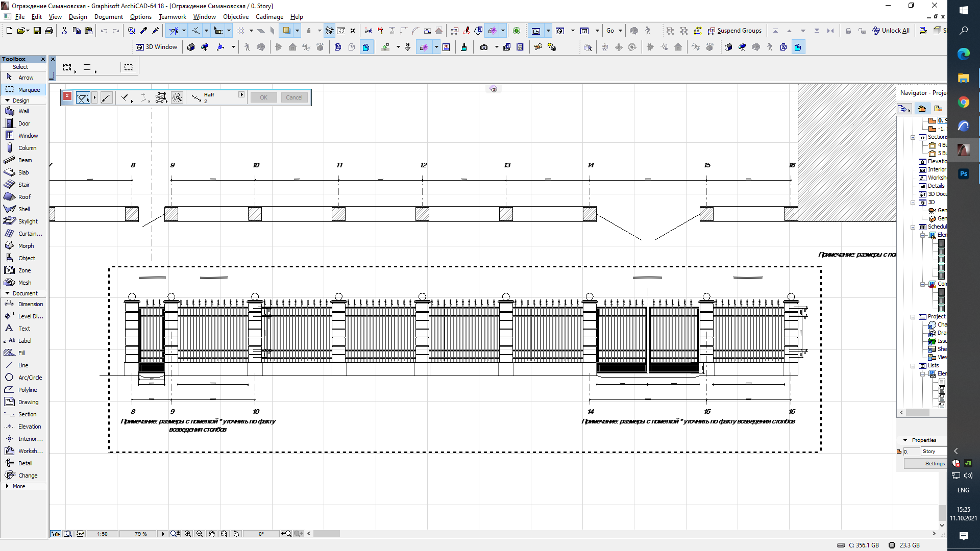Pick the Window tool in Toolbox
This screenshot has height=551, width=980.
(24, 136)
